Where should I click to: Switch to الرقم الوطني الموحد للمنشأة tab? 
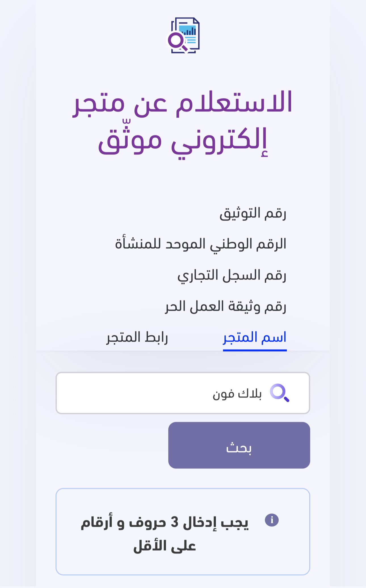coord(201,244)
